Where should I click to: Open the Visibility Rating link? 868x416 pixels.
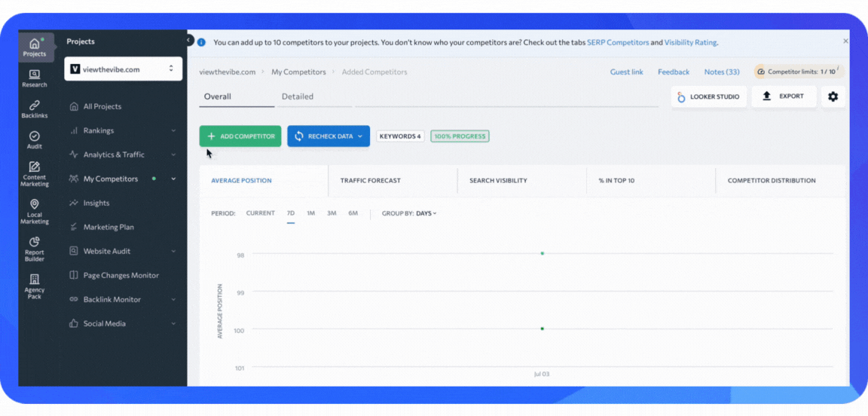(x=691, y=42)
